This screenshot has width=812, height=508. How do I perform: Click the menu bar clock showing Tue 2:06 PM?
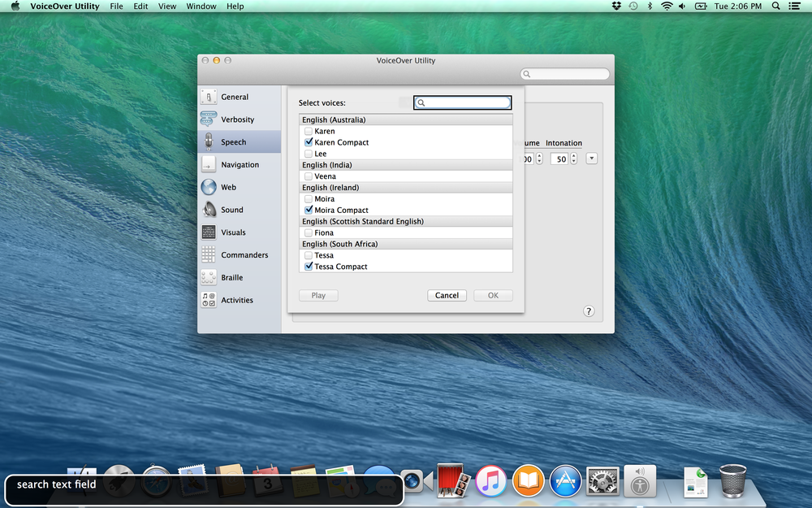[738, 7]
